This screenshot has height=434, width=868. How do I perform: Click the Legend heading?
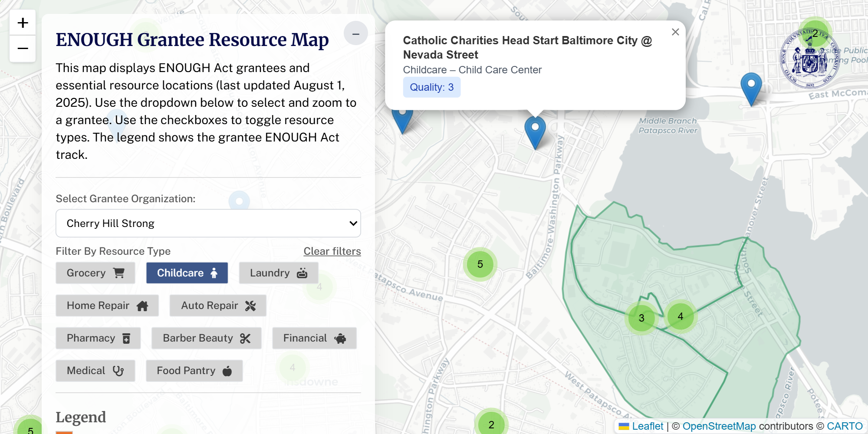pyautogui.click(x=81, y=417)
